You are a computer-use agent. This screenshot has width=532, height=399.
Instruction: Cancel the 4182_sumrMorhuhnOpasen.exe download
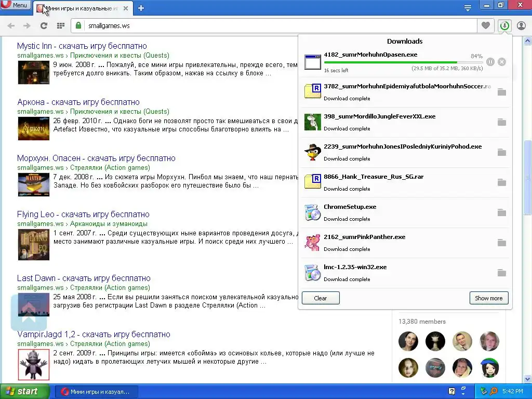(502, 62)
